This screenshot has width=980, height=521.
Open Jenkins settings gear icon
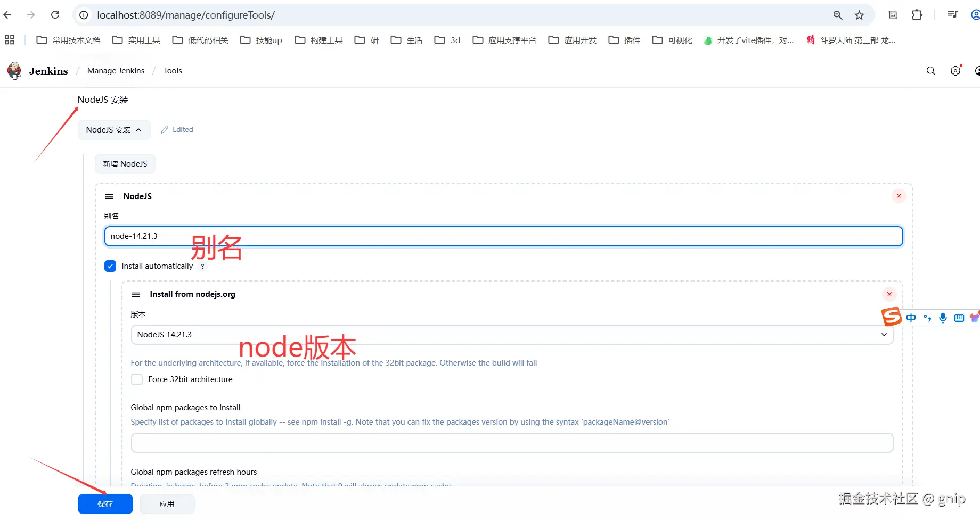click(956, 70)
